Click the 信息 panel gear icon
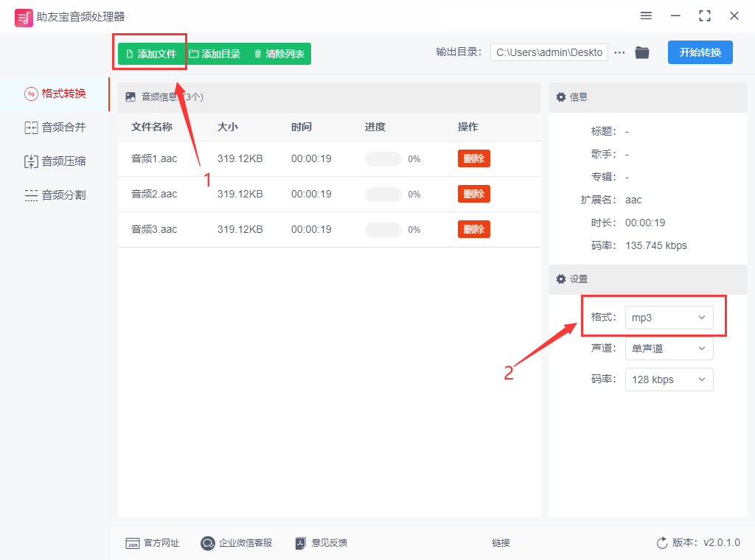 pyautogui.click(x=560, y=97)
